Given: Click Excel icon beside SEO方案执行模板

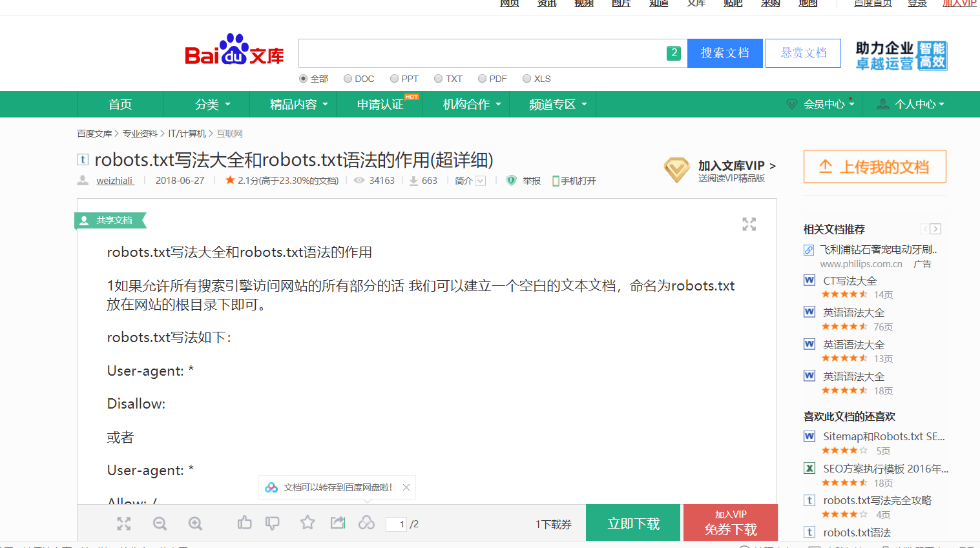Looking at the screenshot, I should pos(809,468).
